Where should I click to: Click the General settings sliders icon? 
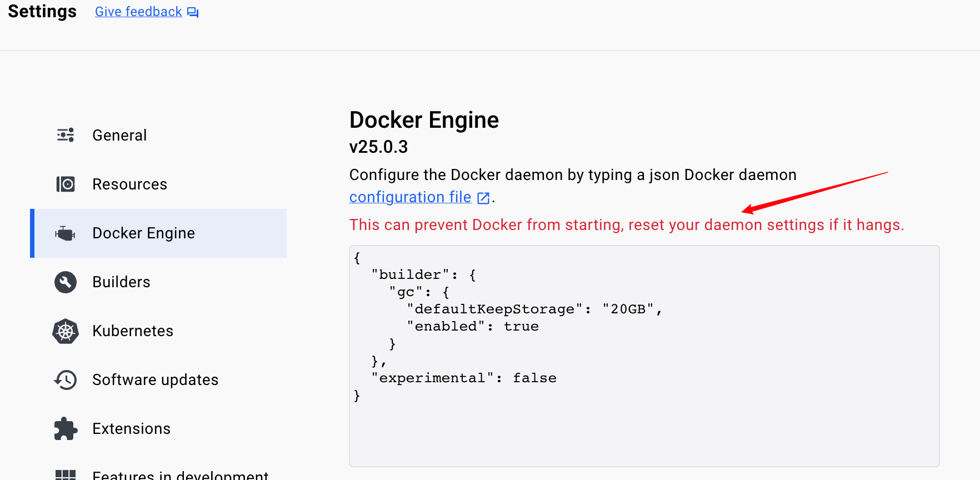66,135
